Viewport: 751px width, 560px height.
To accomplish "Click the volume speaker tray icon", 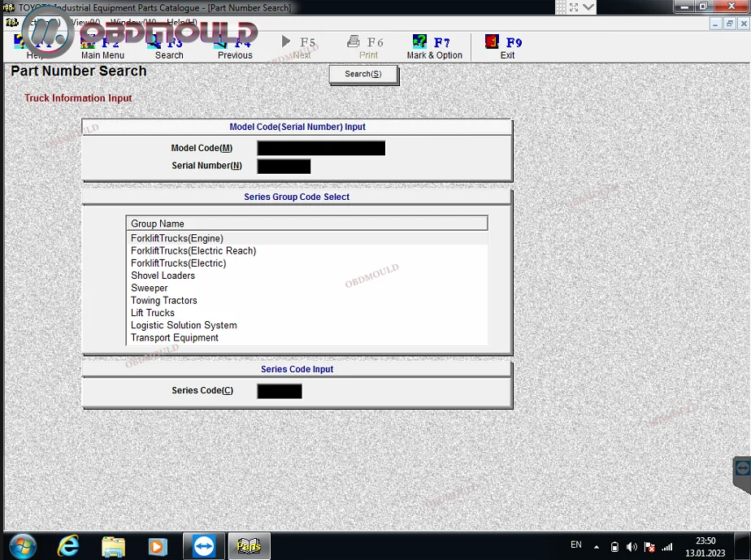I will [632, 546].
